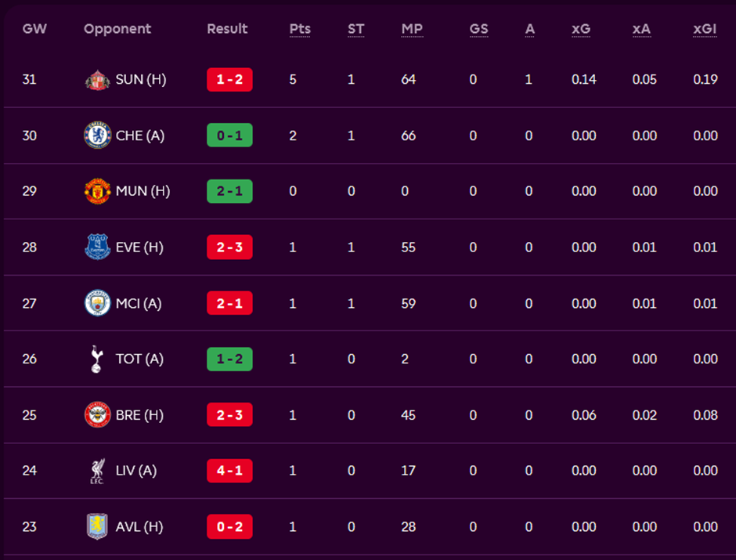Click the Manchester City crest icon
The height and width of the screenshot is (560, 736).
point(97,303)
